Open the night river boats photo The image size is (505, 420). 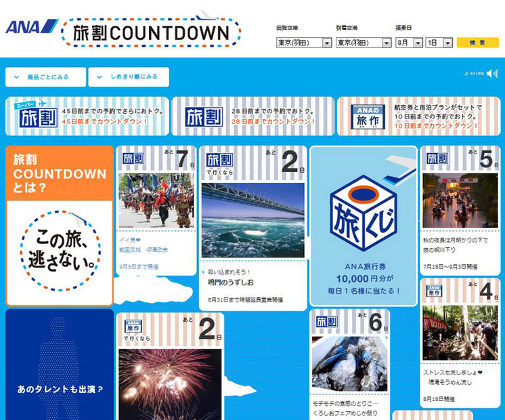coord(460,201)
